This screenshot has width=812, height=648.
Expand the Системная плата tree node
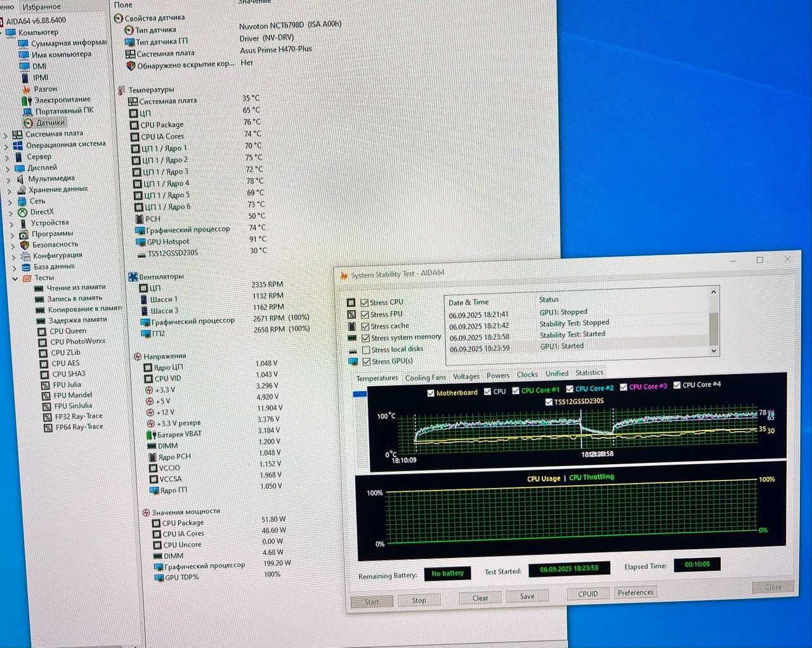point(6,135)
